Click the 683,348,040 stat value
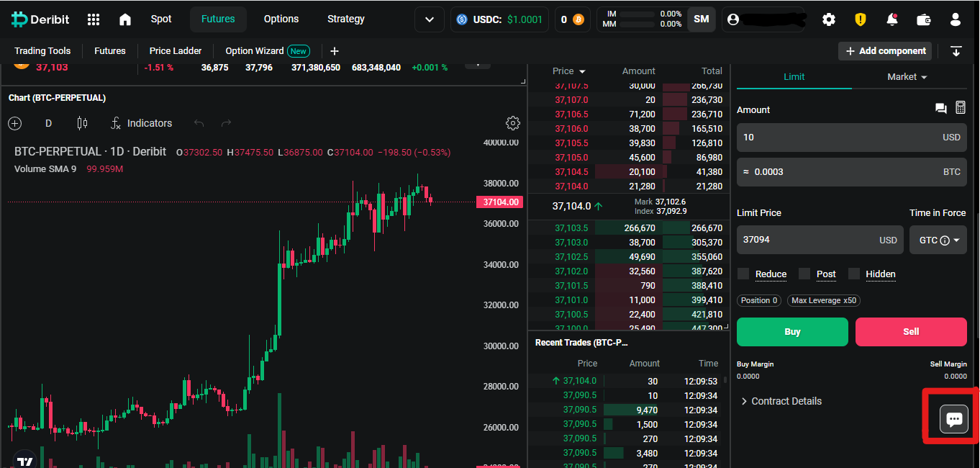Image resolution: width=980 pixels, height=468 pixels. (376, 68)
